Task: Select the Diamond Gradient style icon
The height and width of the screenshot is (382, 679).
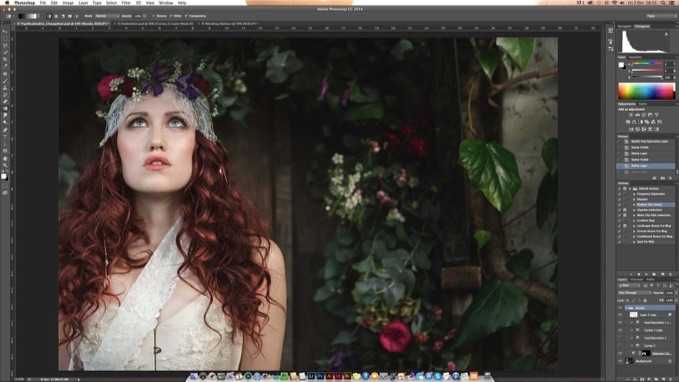Action: [76, 16]
